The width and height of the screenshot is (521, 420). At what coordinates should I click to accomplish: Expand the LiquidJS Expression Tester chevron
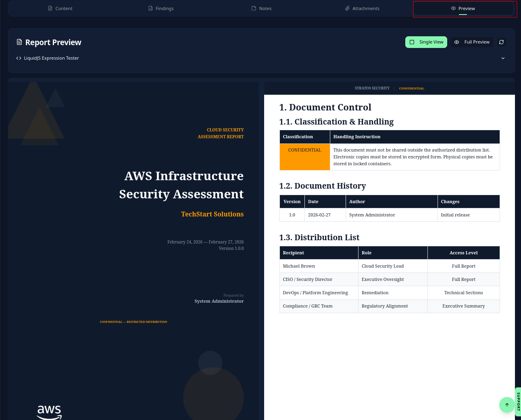(503, 58)
